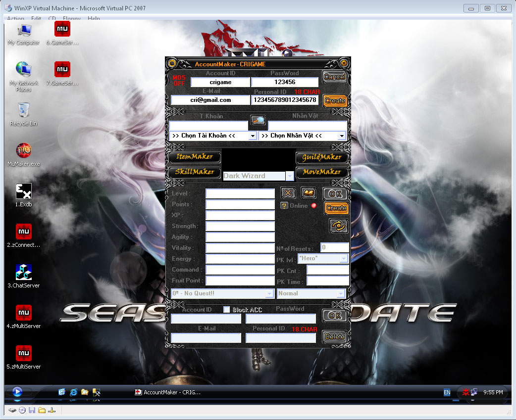This screenshot has height=420, width=516.
Task: Click the Delete button
Action: point(335,336)
